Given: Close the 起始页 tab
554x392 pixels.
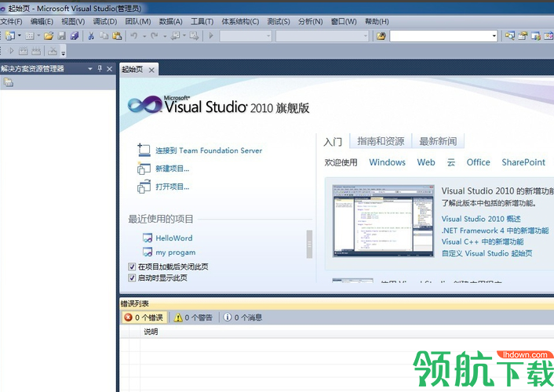Looking at the screenshot, I should (151, 70).
